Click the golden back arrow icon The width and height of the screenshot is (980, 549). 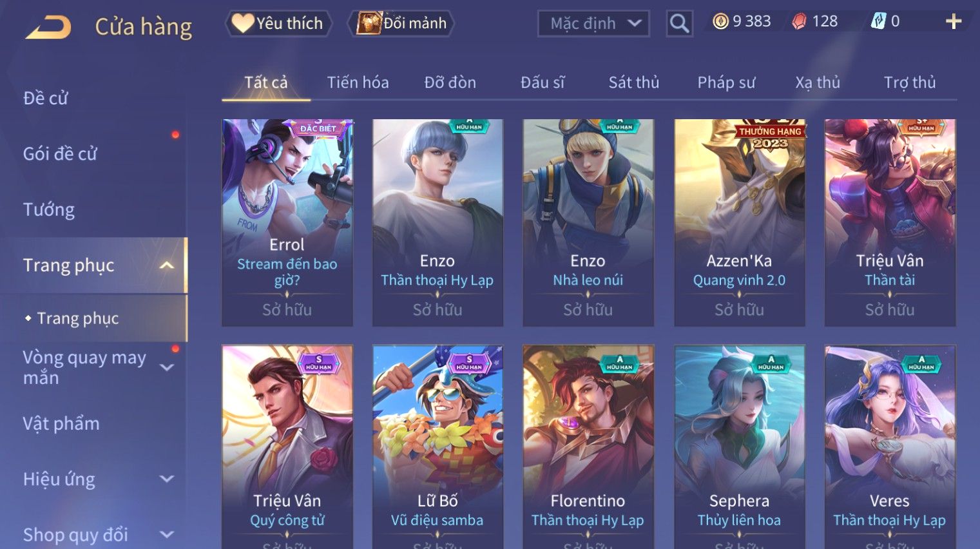pos(48,27)
